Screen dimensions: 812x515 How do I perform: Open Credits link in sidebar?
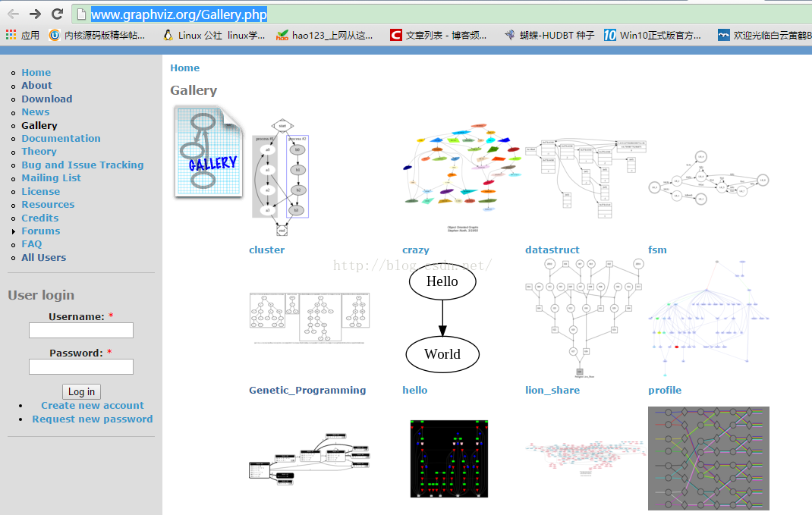[40, 218]
